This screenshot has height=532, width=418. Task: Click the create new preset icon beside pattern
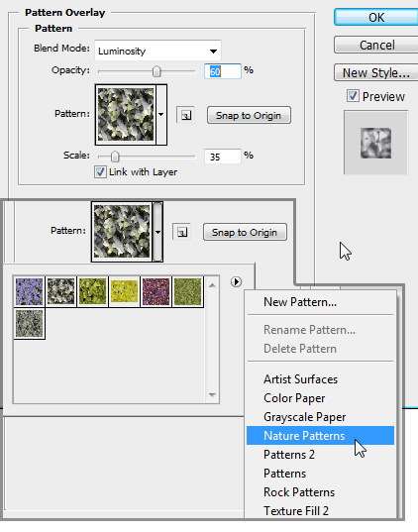[185, 115]
